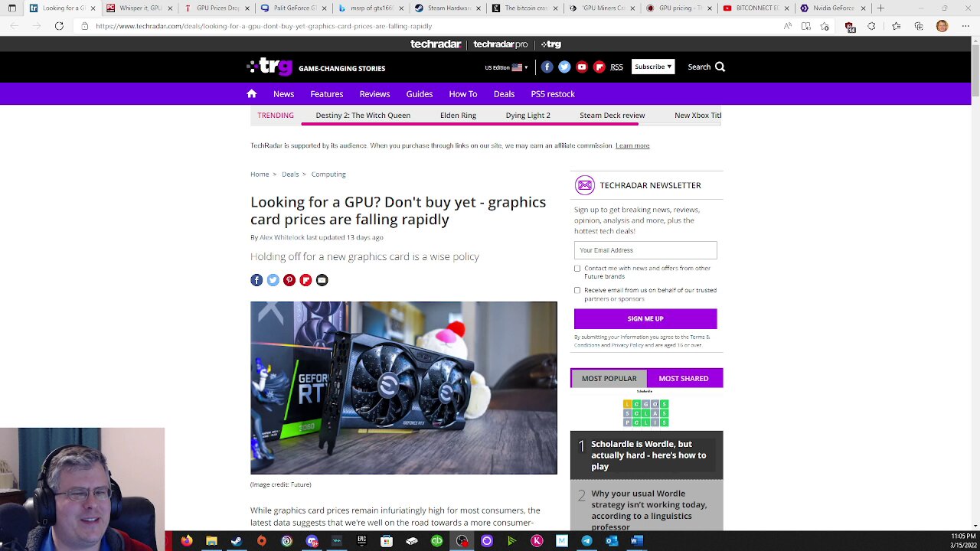The width and height of the screenshot is (980, 551).
Task: Open browser settings ellipsis menu
Action: 964,26
